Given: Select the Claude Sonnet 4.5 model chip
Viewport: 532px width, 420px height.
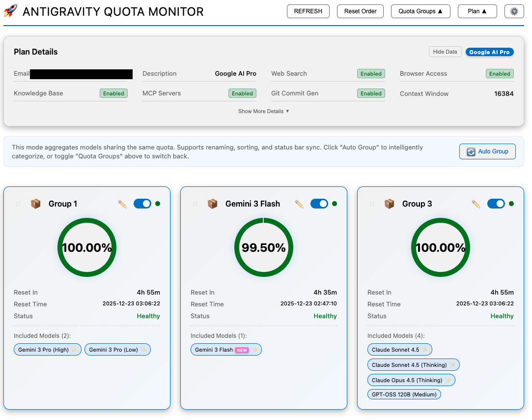Looking at the screenshot, I should tap(400, 349).
